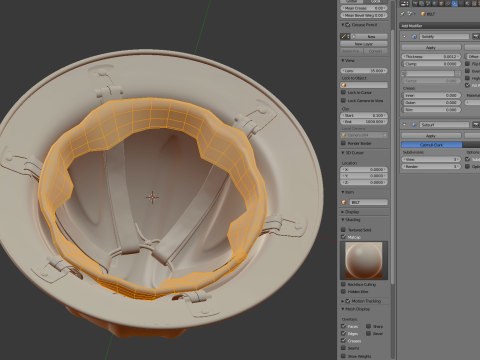Open the World properties tab icon
480x360 pixels.
click(435, 3)
